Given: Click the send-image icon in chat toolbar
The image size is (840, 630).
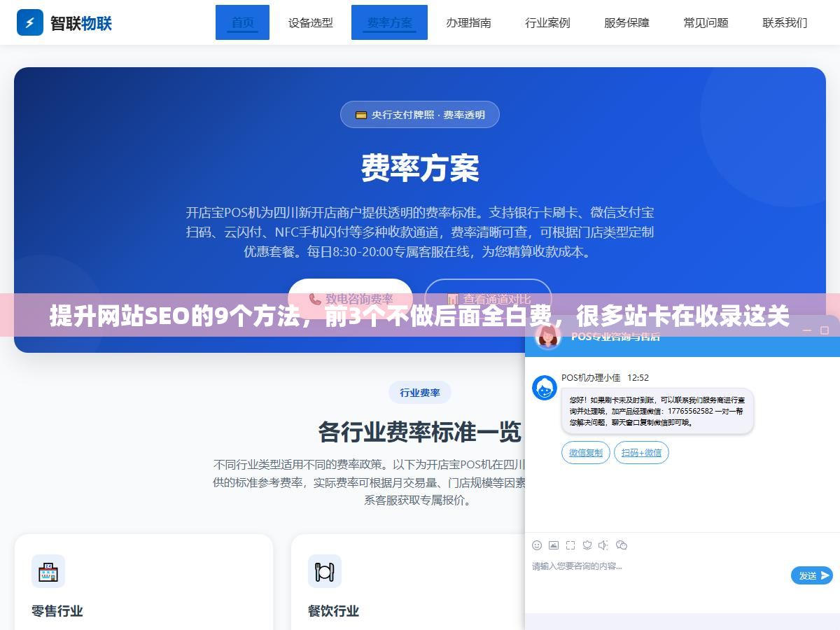Looking at the screenshot, I should click(x=554, y=545).
